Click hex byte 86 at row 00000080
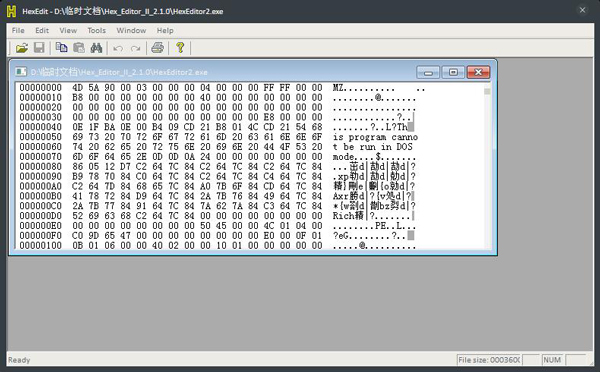 click(x=78, y=166)
